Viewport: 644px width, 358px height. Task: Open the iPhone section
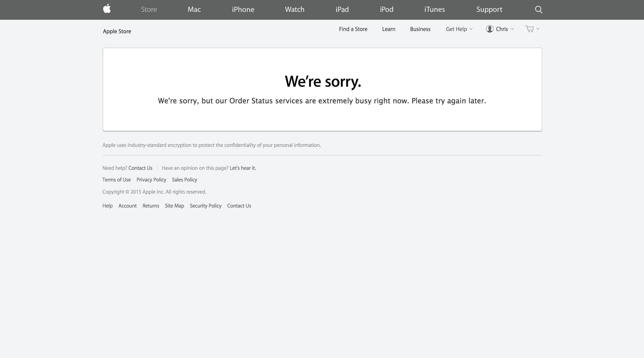(x=243, y=9)
